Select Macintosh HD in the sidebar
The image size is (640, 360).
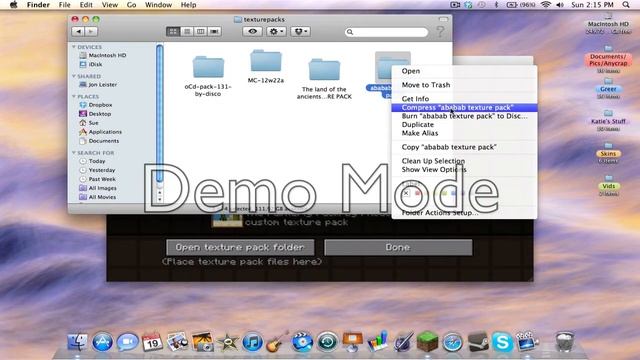click(x=103, y=55)
